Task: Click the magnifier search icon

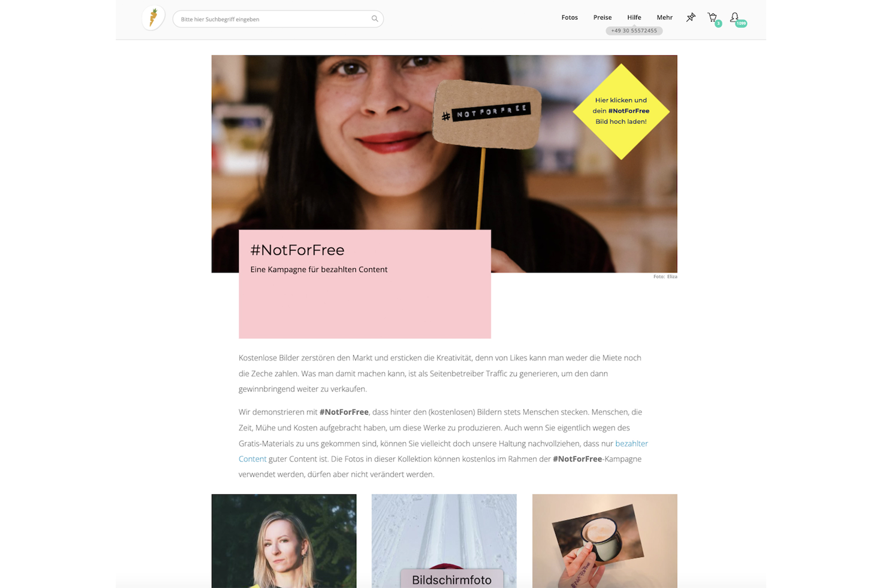Action: tap(375, 19)
